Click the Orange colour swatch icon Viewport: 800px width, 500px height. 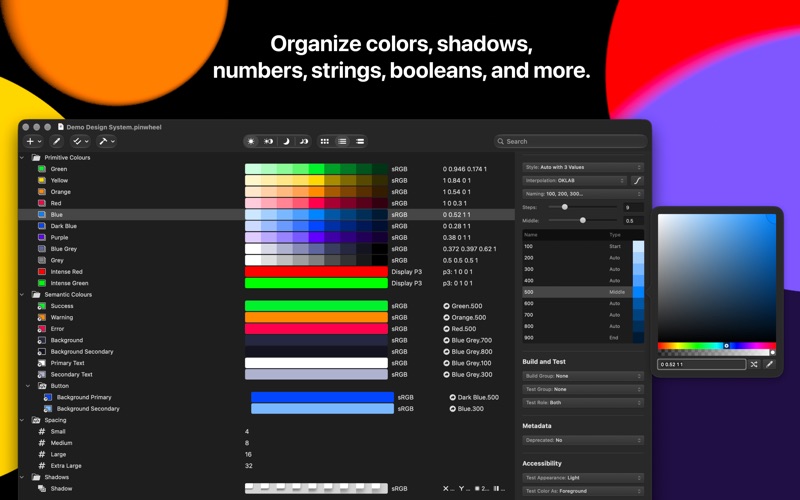(x=42, y=192)
